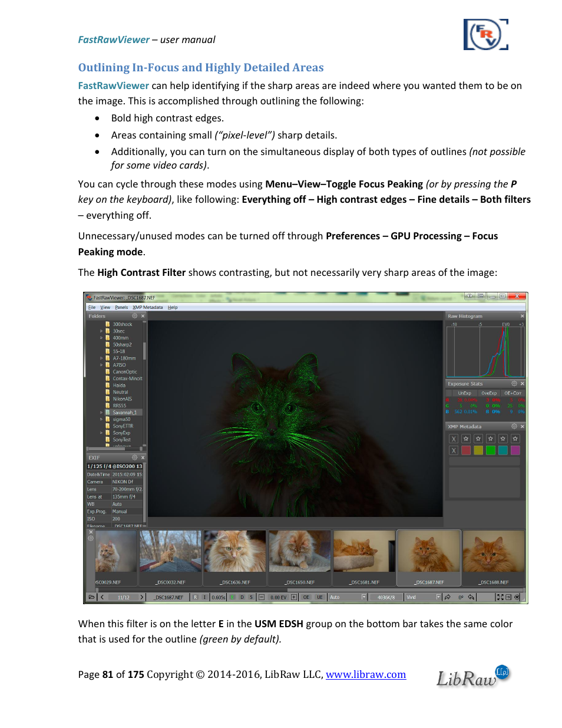Set rating to two stars
Screen dimensions: 562x728
tap(478, 439)
